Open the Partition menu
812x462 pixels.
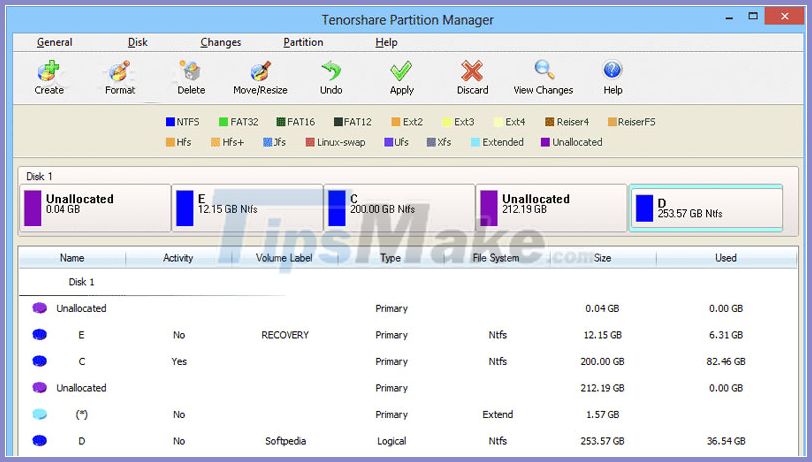(303, 42)
